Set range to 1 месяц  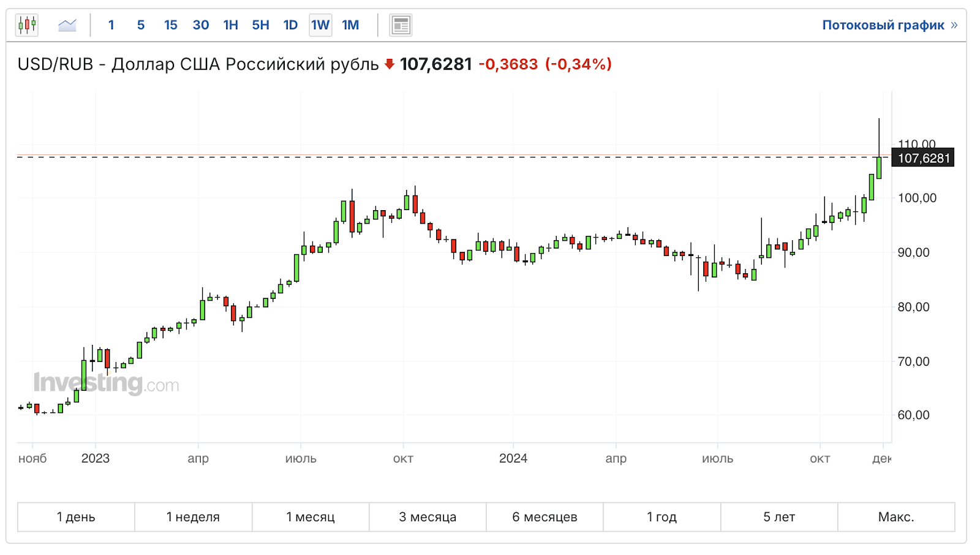(311, 517)
